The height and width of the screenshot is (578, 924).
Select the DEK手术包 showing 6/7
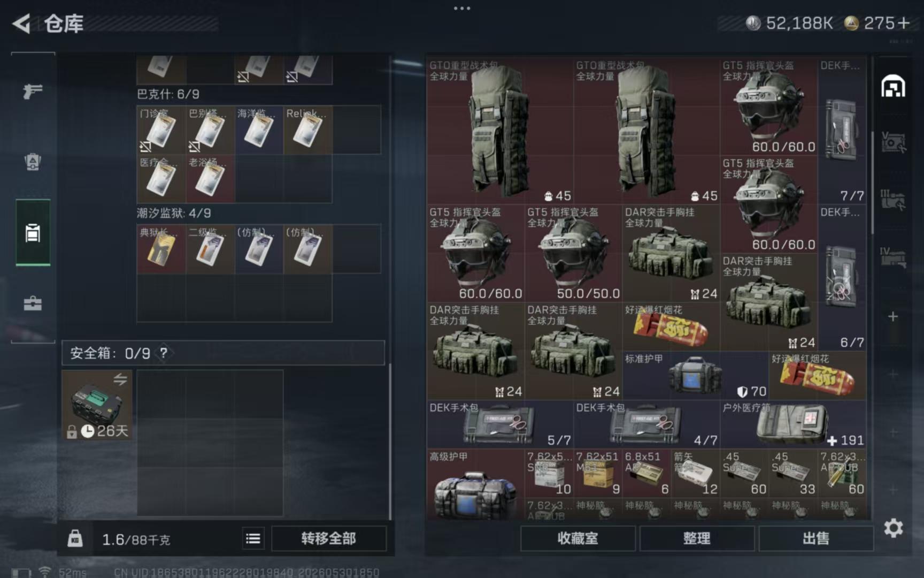click(842, 278)
